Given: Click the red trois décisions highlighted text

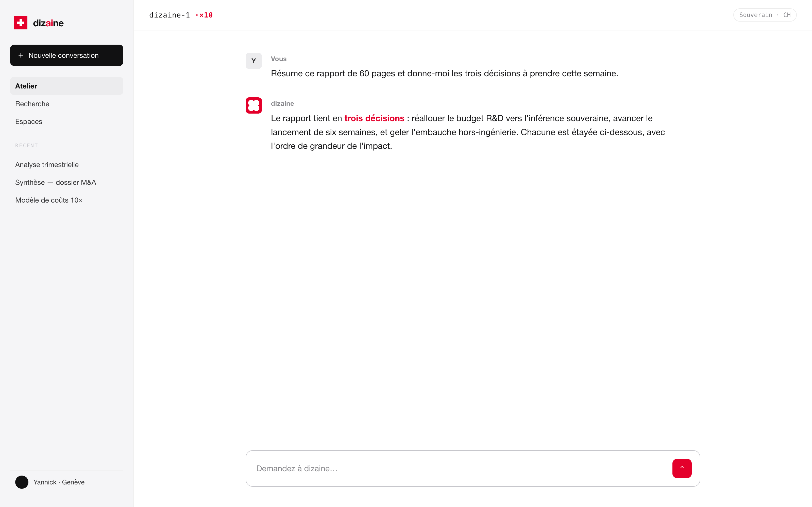Looking at the screenshot, I should (x=375, y=118).
